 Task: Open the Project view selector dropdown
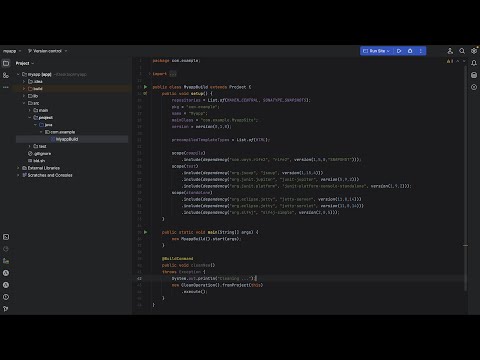pyautogui.click(x=25, y=63)
